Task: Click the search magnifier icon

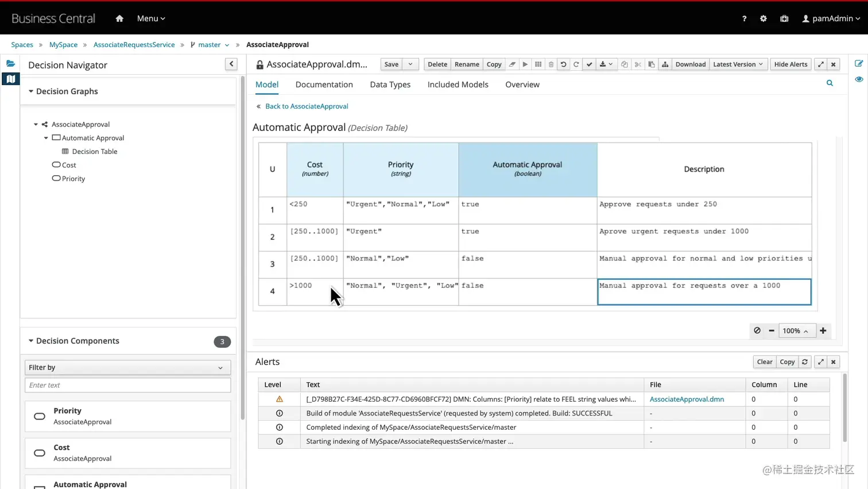Action: tap(830, 83)
